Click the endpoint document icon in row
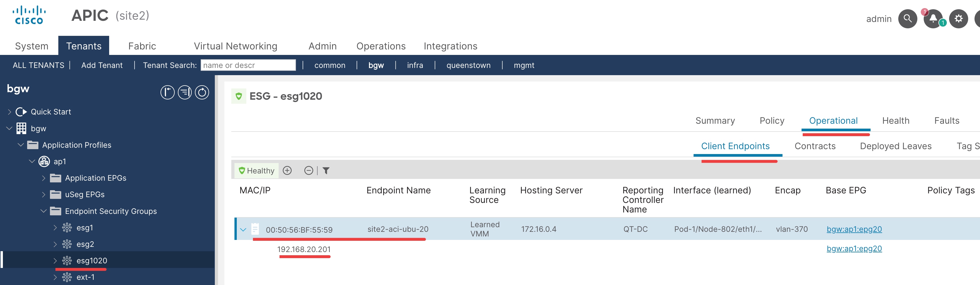The width and height of the screenshot is (980, 285). coord(255,229)
